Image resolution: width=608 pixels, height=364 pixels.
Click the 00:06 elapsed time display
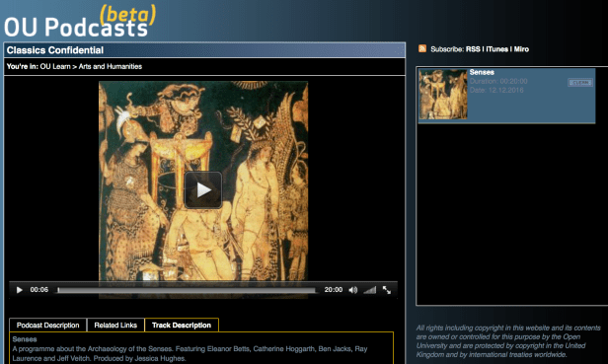(39, 290)
